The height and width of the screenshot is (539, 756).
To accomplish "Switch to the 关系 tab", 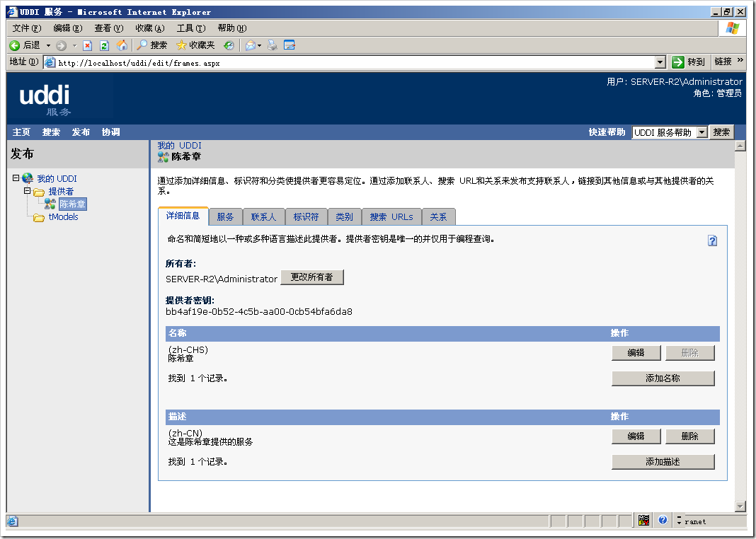I will pyautogui.click(x=438, y=216).
